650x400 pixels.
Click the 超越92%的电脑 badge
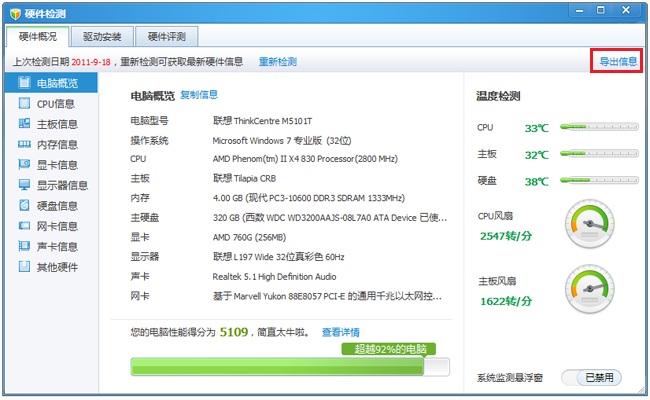point(389,349)
